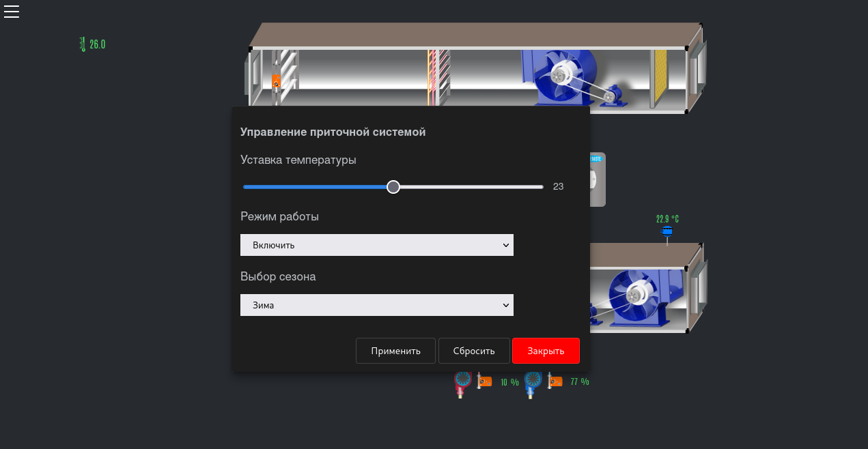The height and width of the screenshot is (449, 868).
Task: Open the Режим работы dropdown
Action: coord(376,245)
